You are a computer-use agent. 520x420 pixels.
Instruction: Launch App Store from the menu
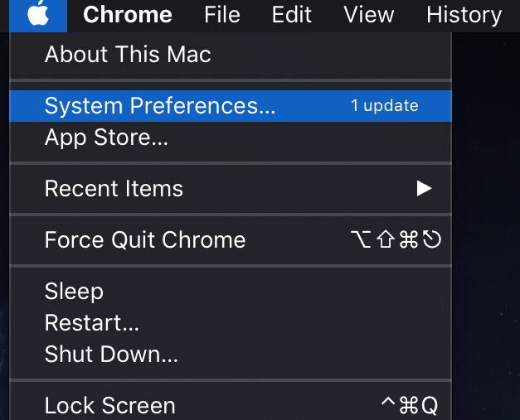231,138
